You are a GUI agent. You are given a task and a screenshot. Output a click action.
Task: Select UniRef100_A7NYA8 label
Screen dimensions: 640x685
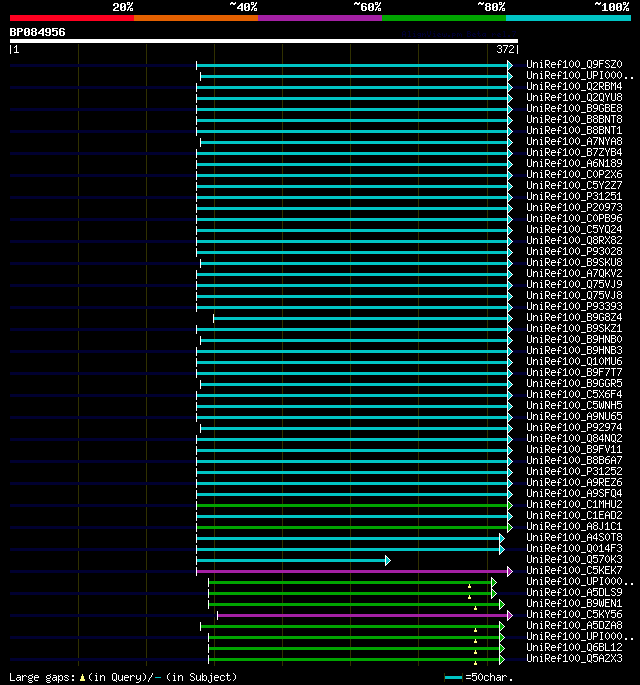click(x=574, y=141)
